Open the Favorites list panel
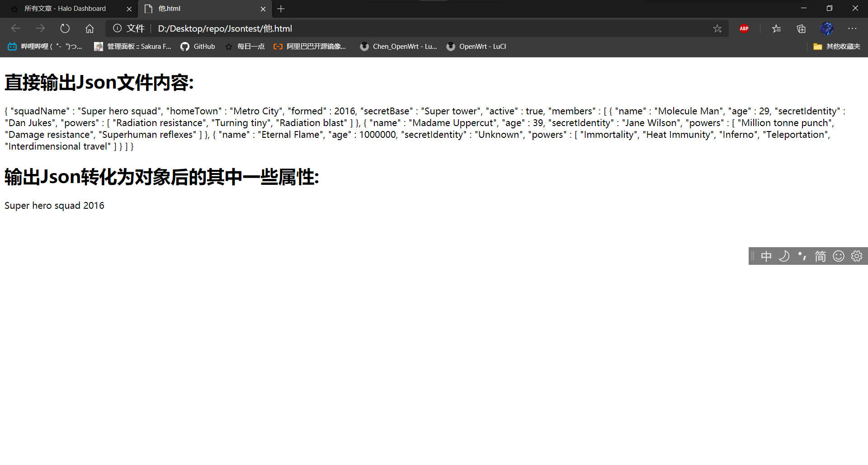The image size is (868, 465). point(776,28)
